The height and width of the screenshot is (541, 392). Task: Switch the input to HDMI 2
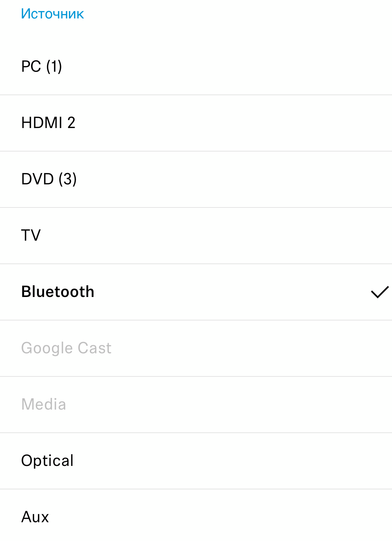pyautogui.click(x=196, y=123)
